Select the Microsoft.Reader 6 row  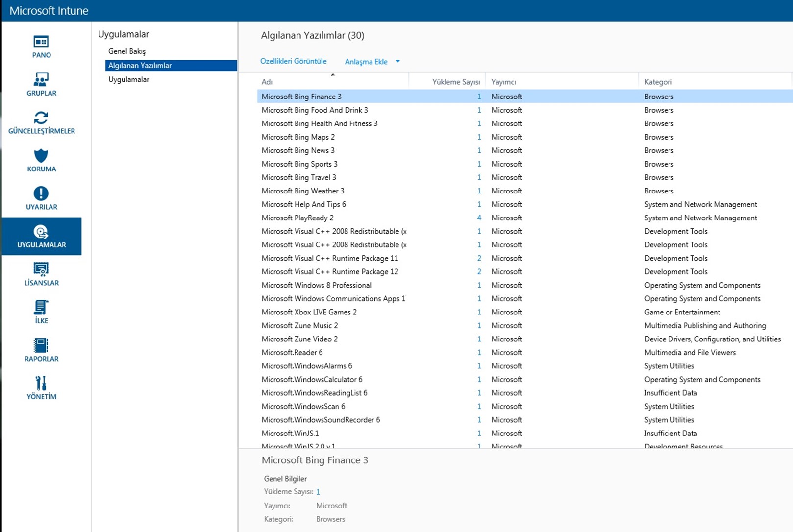(525, 353)
